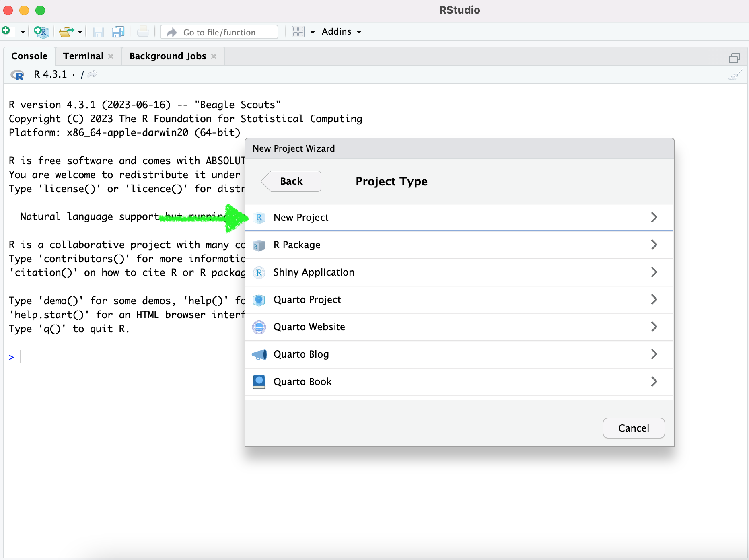Select the Quarto Project type
This screenshot has height=560, width=749.
(459, 299)
